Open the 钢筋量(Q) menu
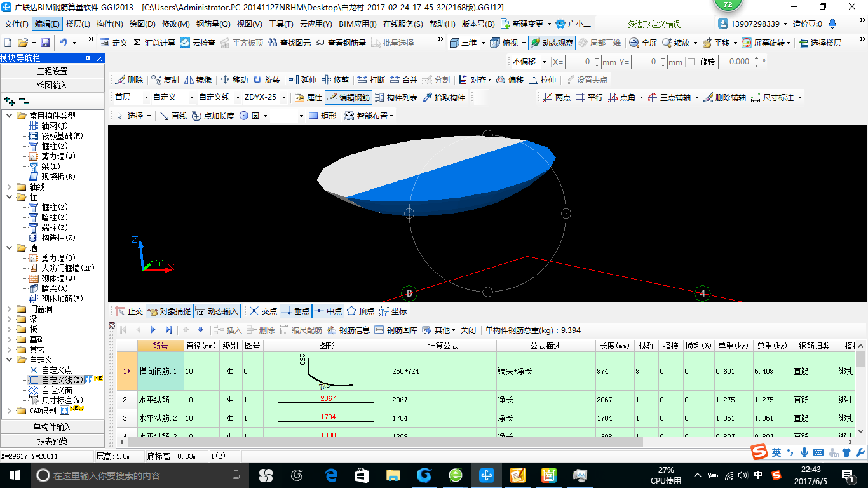Screen dimensions: 868x488 click(x=213, y=24)
